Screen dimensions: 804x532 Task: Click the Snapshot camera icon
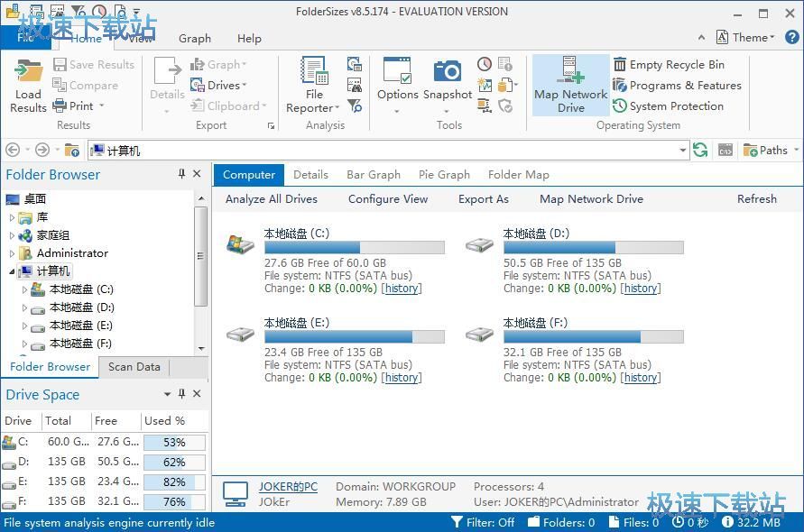coord(448,72)
